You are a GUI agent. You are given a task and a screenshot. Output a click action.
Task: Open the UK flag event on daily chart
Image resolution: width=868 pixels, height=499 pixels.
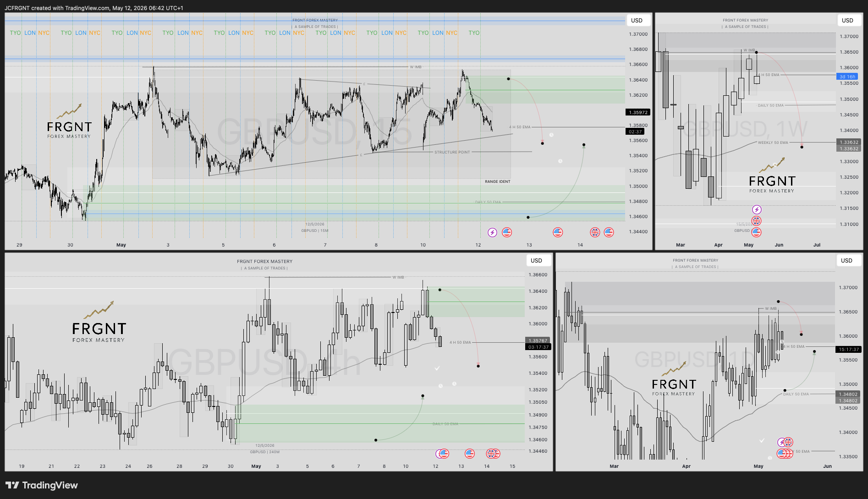click(788, 442)
